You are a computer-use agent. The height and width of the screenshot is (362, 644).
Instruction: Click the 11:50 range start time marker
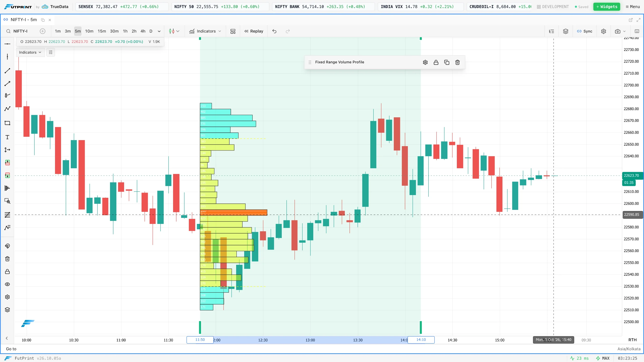tap(200, 340)
